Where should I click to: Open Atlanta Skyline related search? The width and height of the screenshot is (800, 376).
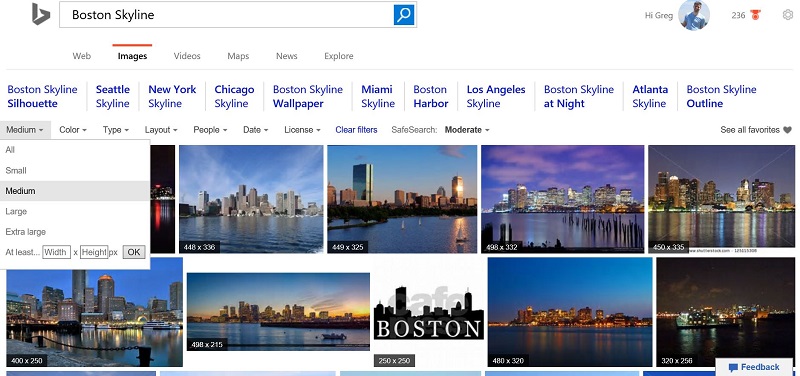(650, 96)
